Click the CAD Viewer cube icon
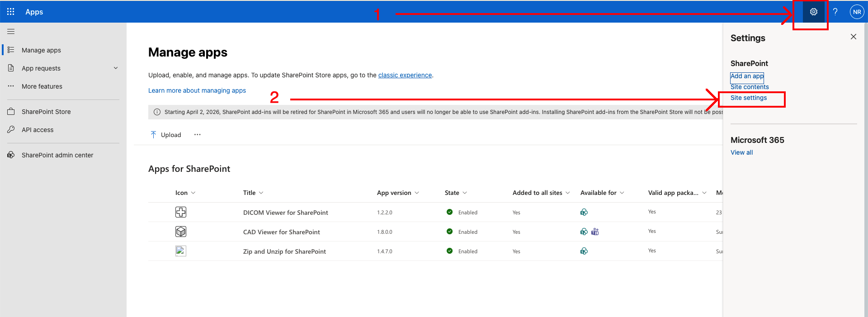Image resolution: width=868 pixels, height=317 pixels. pos(181,232)
